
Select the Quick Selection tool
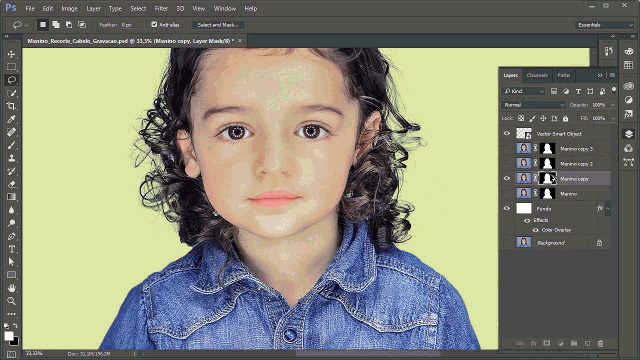(11, 93)
